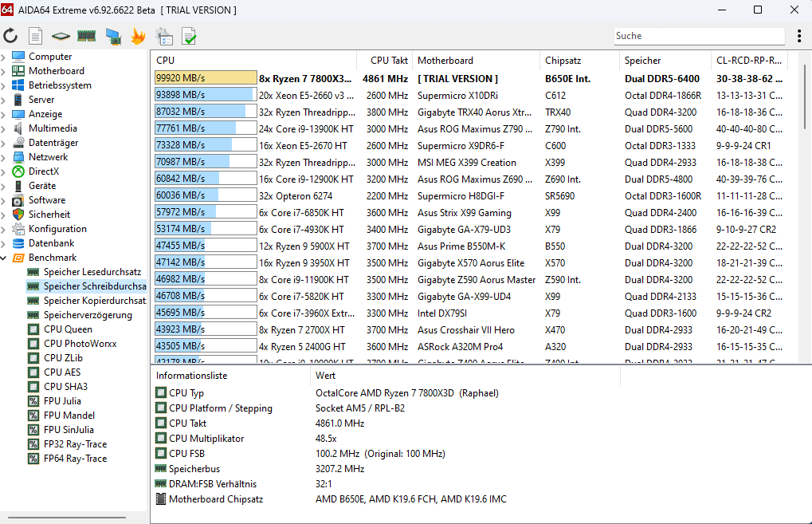
Task: Sort by the Speicher column header
Action: coord(665,60)
